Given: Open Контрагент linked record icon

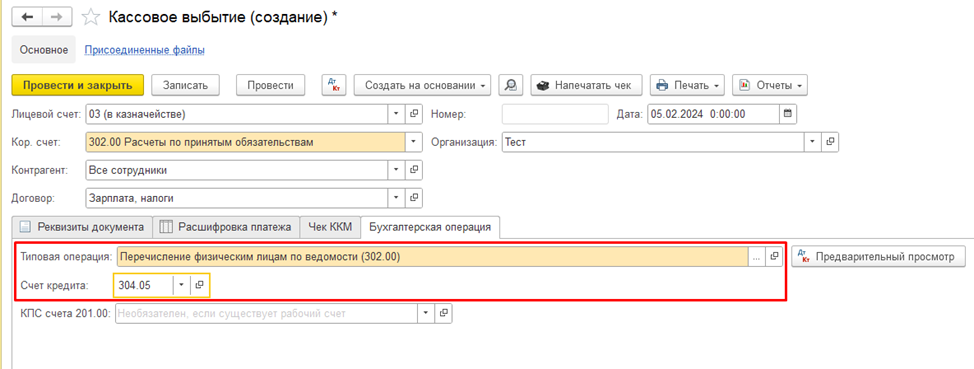Looking at the screenshot, I should [x=414, y=170].
